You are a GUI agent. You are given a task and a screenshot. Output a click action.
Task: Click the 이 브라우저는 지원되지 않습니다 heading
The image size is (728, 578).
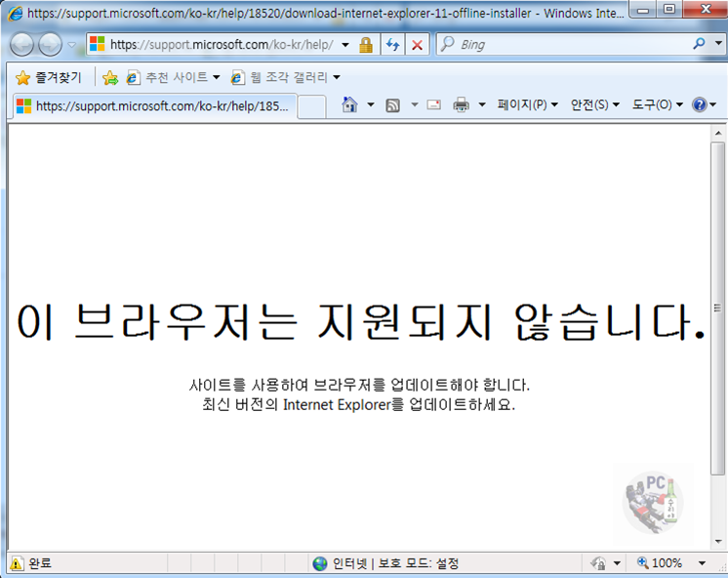[x=361, y=322]
